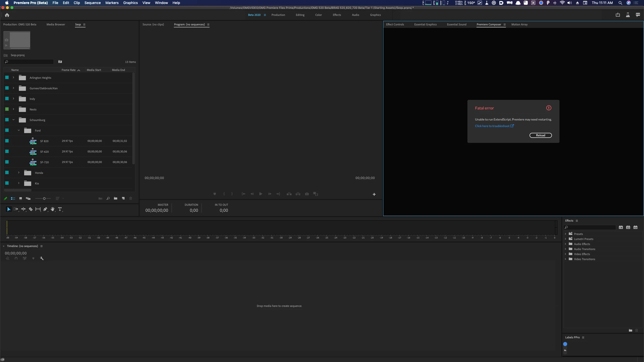644x362 pixels.
Task: Select the Type tool
Action: tap(60, 209)
